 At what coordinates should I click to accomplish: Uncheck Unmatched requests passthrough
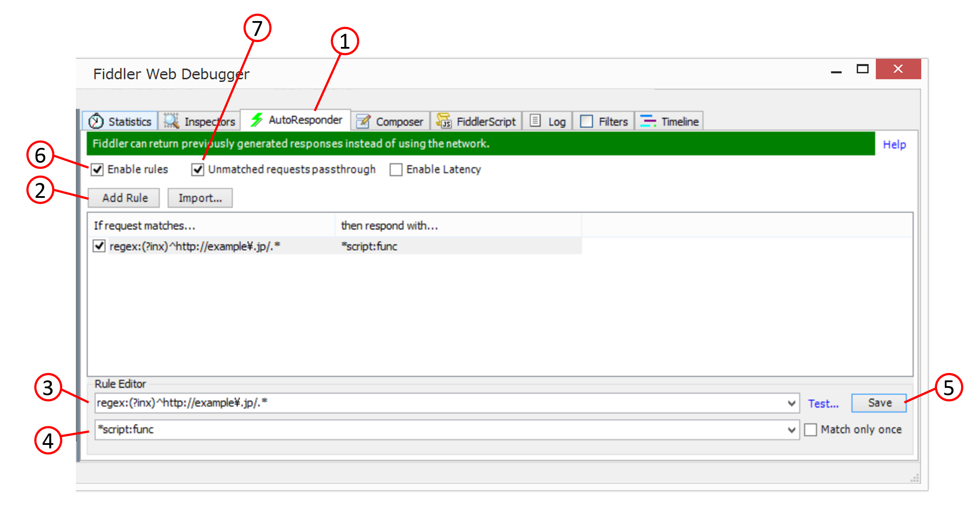coord(198,169)
